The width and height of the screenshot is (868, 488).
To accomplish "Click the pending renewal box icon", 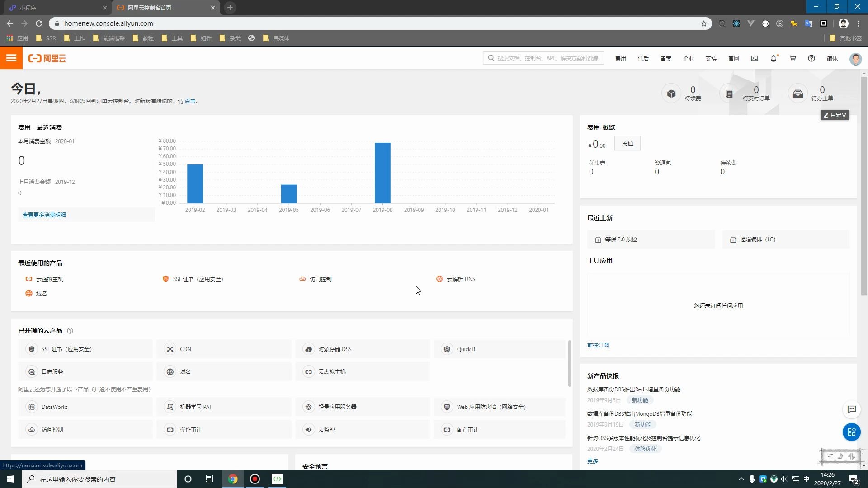I will point(671,94).
